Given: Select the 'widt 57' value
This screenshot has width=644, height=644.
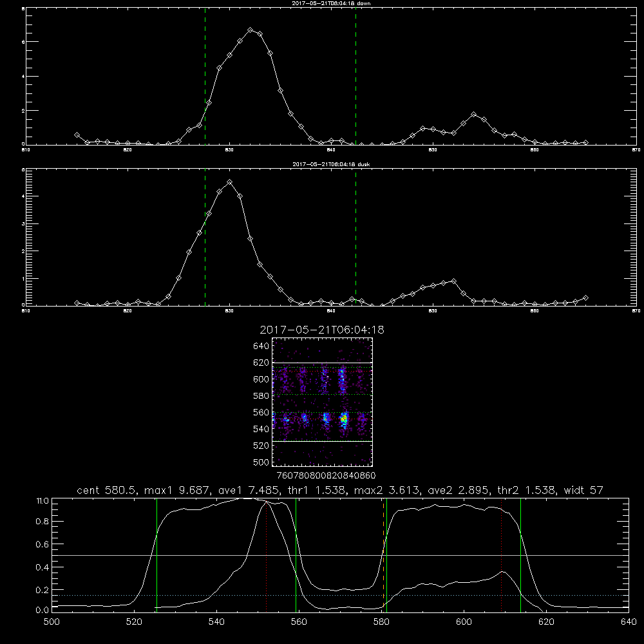Looking at the screenshot, I should click(583, 490).
